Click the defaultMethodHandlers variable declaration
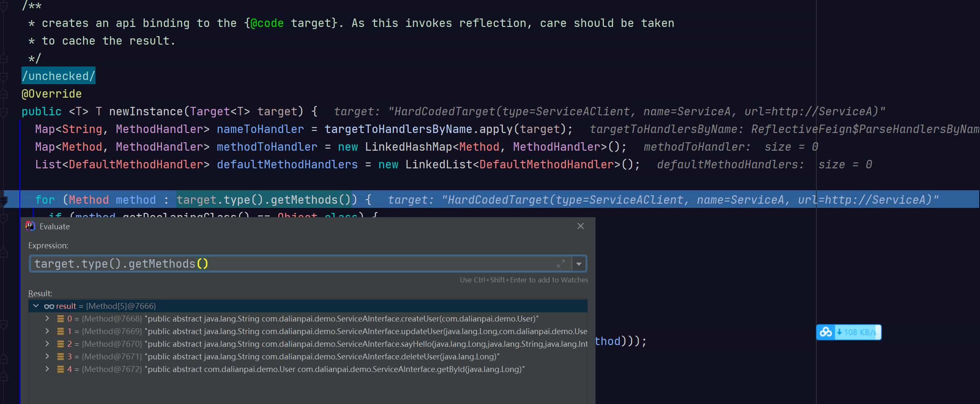 (x=287, y=164)
